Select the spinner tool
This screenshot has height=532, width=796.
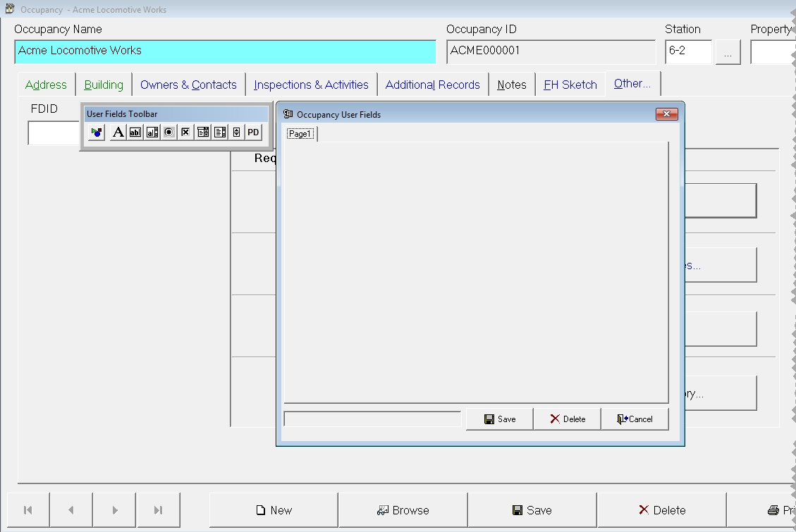pyautogui.click(x=237, y=132)
